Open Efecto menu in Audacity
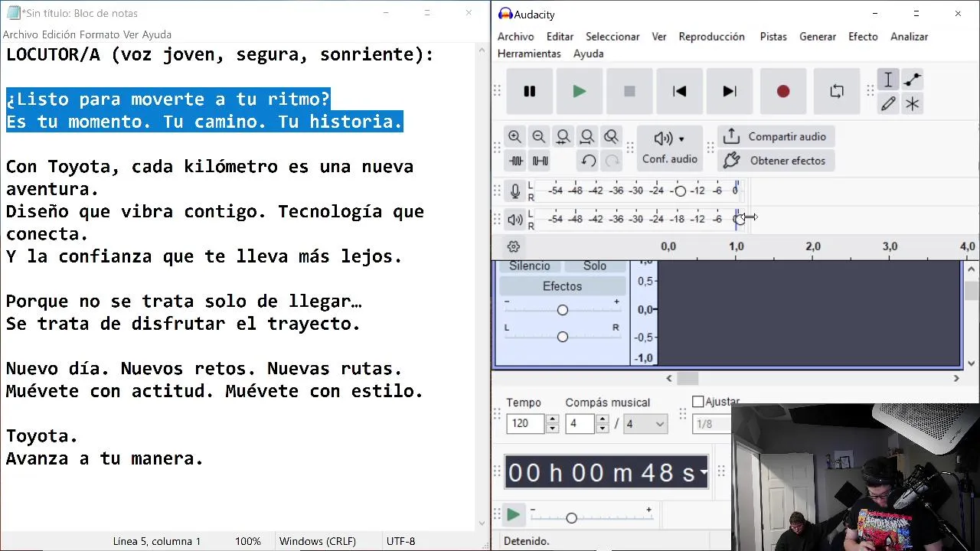Screen dimensions: 980x551 tap(863, 37)
